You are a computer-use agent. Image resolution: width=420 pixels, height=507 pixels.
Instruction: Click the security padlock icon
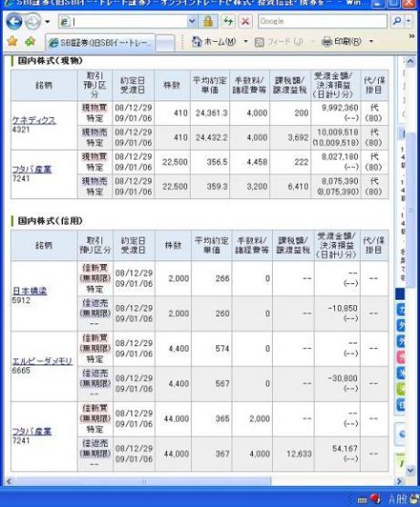[208, 22]
